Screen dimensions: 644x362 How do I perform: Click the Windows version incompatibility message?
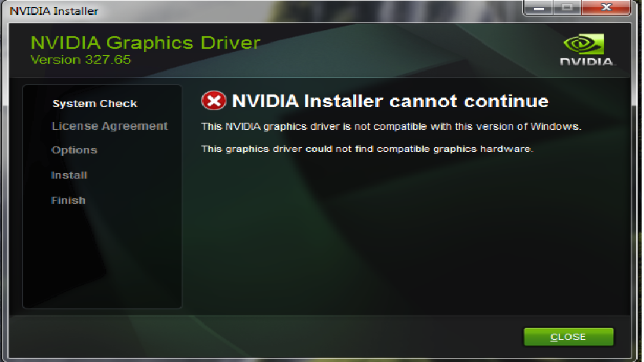tap(391, 127)
